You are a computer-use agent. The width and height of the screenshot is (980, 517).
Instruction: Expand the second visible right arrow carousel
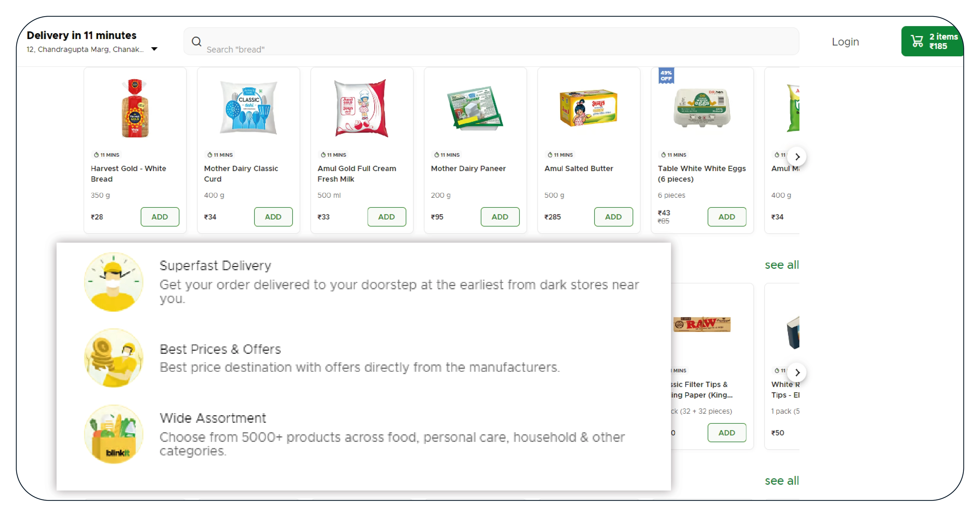[x=796, y=371]
